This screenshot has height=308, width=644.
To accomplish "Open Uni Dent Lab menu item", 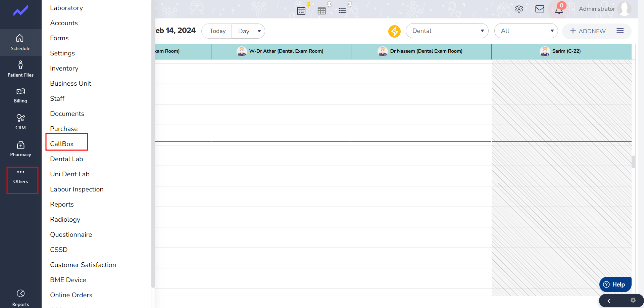I will (x=70, y=174).
